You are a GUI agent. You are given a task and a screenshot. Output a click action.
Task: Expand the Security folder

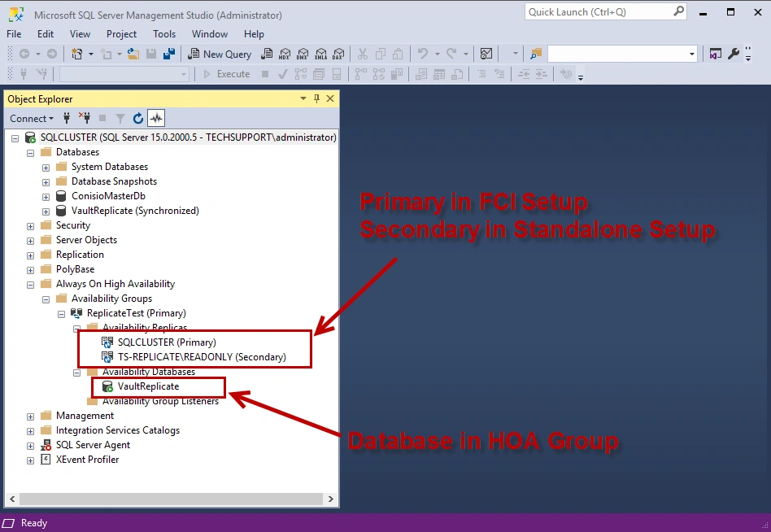30,226
